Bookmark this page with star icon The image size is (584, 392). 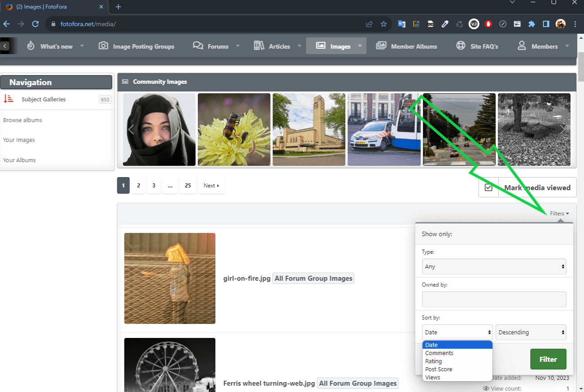383,24
